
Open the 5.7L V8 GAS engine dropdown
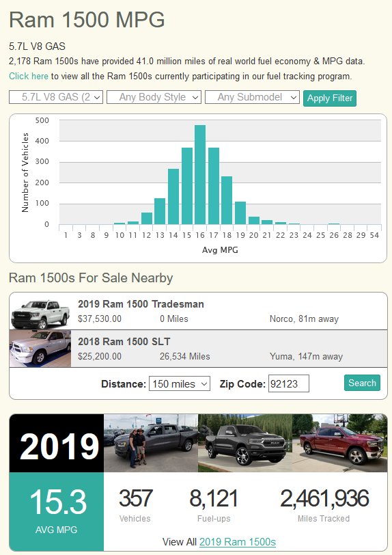click(56, 97)
